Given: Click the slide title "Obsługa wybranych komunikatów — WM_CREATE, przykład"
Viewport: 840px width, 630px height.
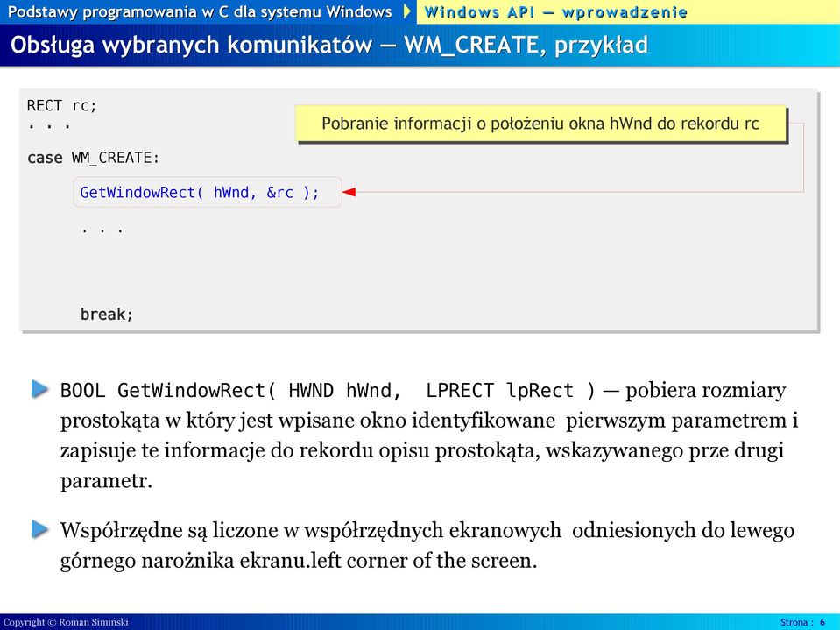Looking at the screenshot, I should point(329,45).
